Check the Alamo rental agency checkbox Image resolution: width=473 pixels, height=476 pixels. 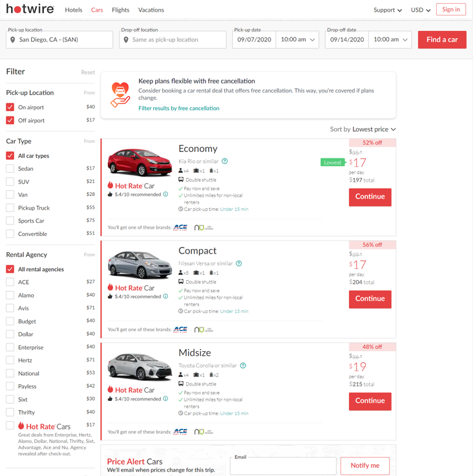click(10, 295)
